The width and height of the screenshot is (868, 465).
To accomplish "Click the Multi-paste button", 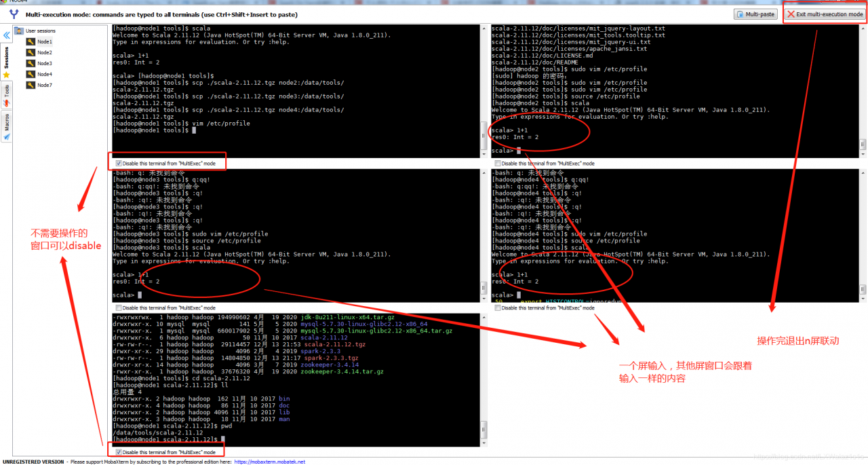I will pos(755,14).
